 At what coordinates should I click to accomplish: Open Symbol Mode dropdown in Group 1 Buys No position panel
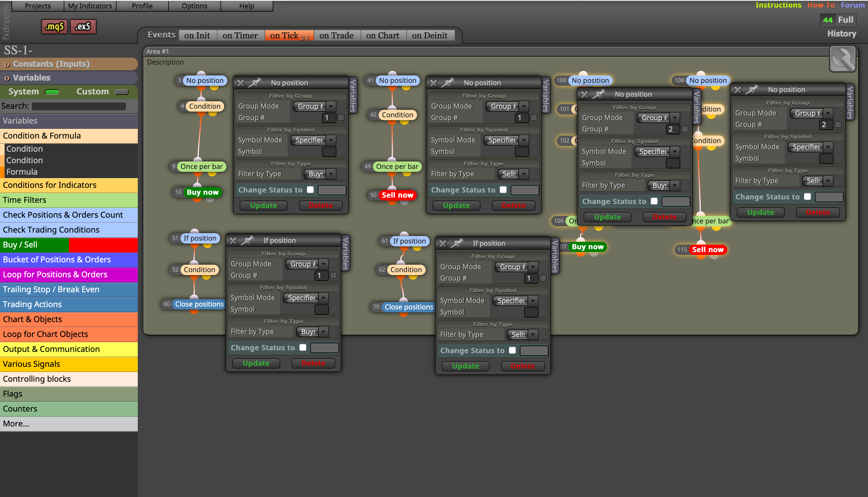(x=313, y=140)
